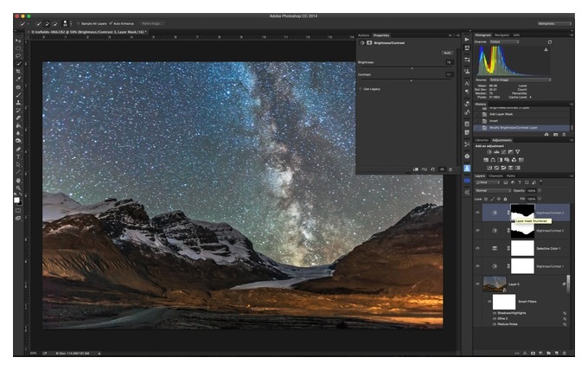Open the Opacity dropdown arrow
The width and height of the screenshot is (588, 370).
pos(540,191)
